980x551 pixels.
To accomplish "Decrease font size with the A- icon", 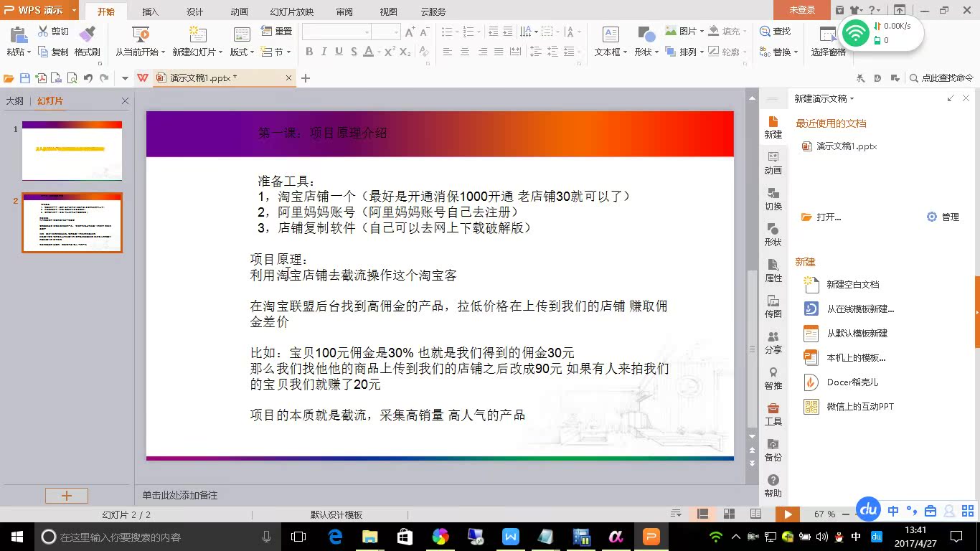I will click(x=425, y=32).
